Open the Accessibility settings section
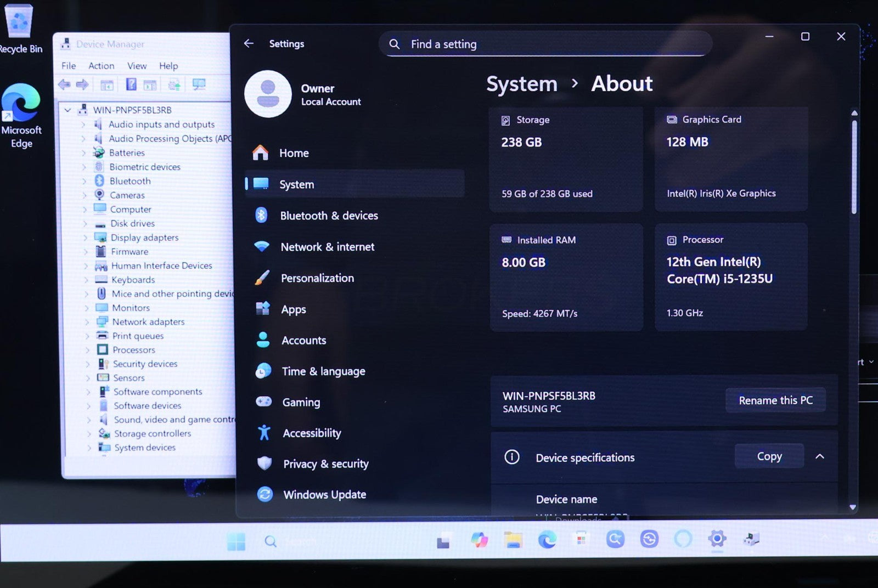The width and height of the screenshot is (878, 588). point(311,433)
